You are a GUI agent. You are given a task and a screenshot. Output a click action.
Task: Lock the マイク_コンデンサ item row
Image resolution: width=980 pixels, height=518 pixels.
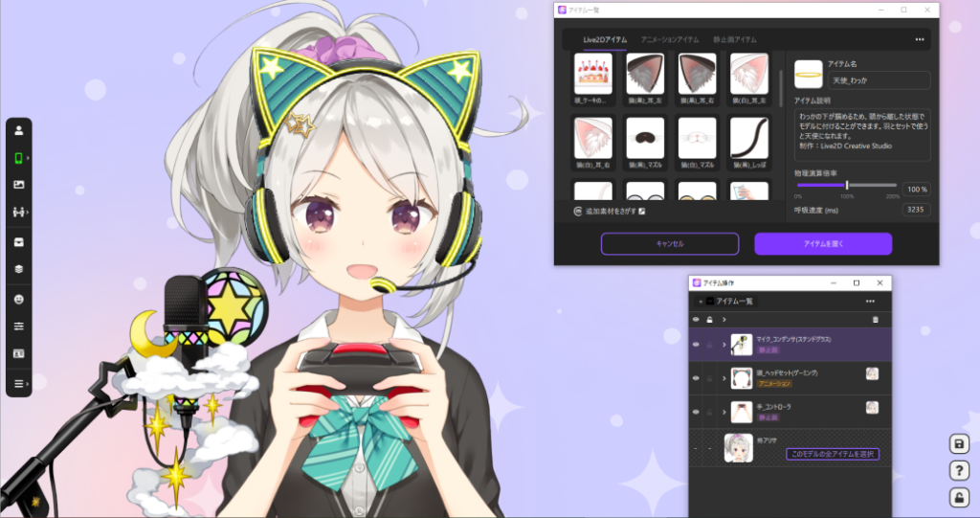click(709, 345)
